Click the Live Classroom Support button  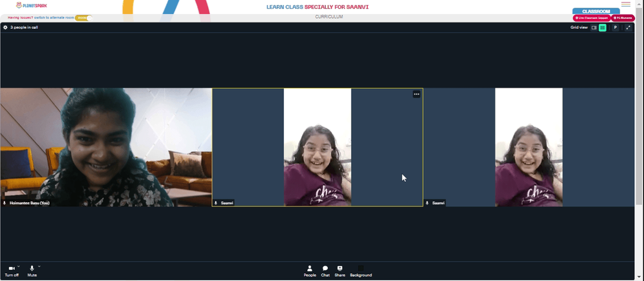click(x=592, y=18)
